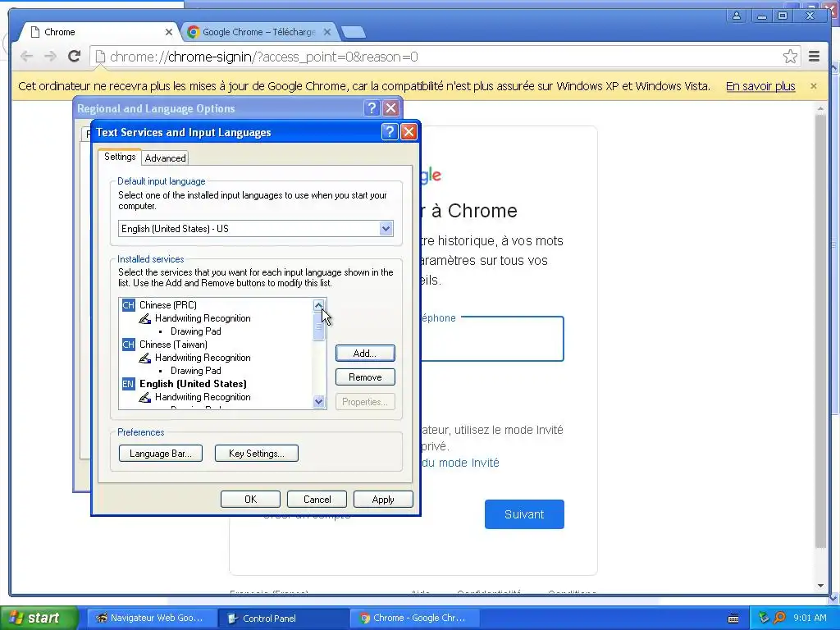Bookmark this page with the star icon

tap(790, 57)
